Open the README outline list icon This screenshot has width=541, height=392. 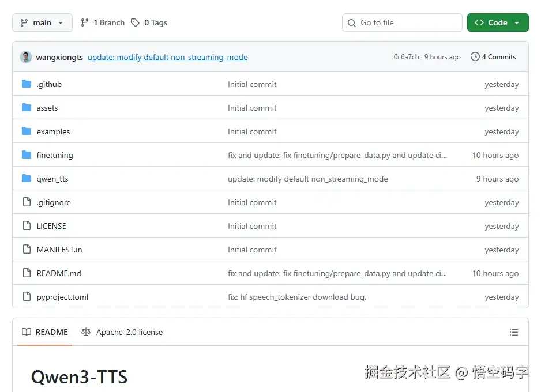coord(514,332)
